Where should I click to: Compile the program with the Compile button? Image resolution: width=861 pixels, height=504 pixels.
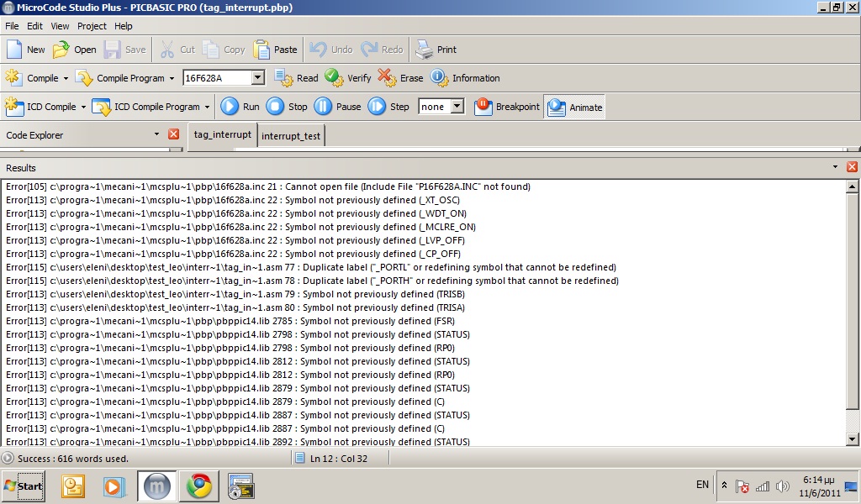[32, 78]
